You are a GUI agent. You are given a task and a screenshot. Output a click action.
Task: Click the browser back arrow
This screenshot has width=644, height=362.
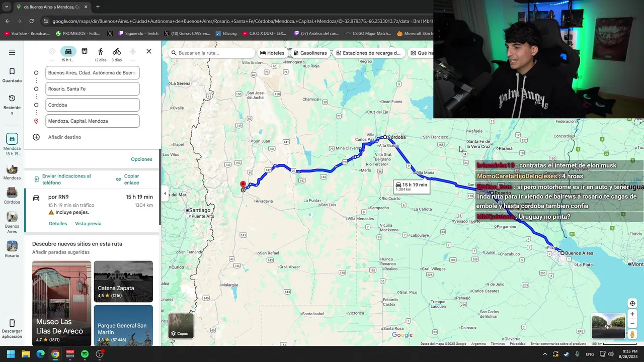[x=7, y=21]
